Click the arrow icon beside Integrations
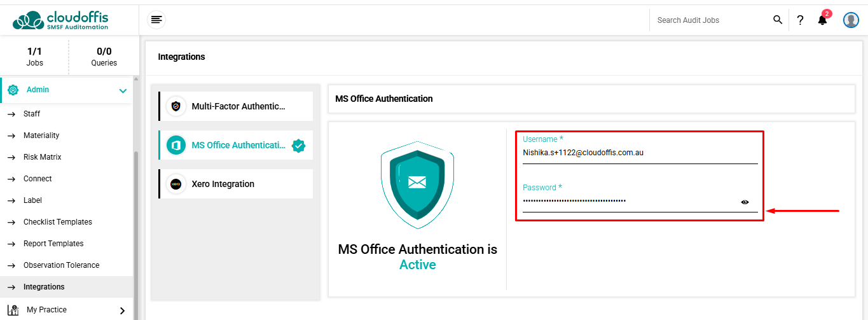Screen dimensions: 868x320 pyautogui.click(x=11, y=288)
